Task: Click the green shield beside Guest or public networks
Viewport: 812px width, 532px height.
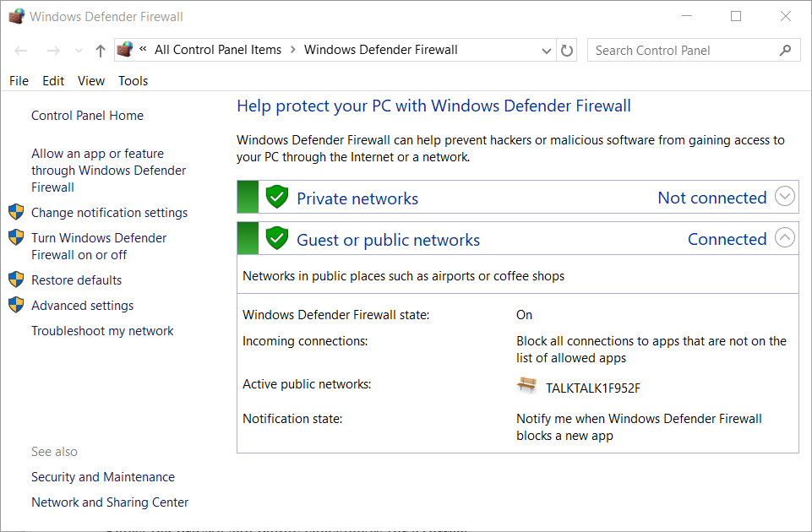Action: [277, 239]
